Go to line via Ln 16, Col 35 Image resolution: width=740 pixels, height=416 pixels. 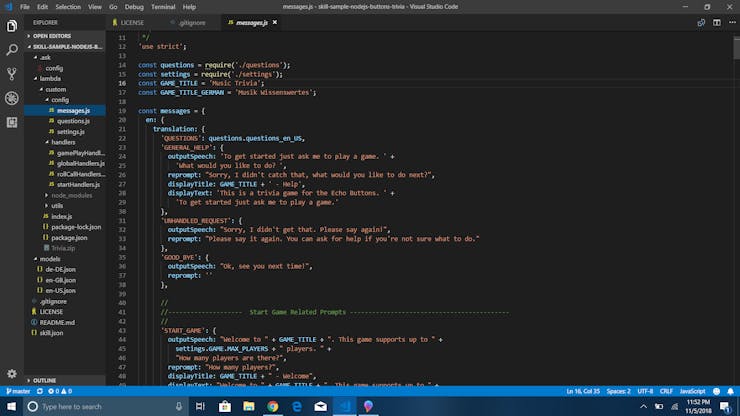583,391
